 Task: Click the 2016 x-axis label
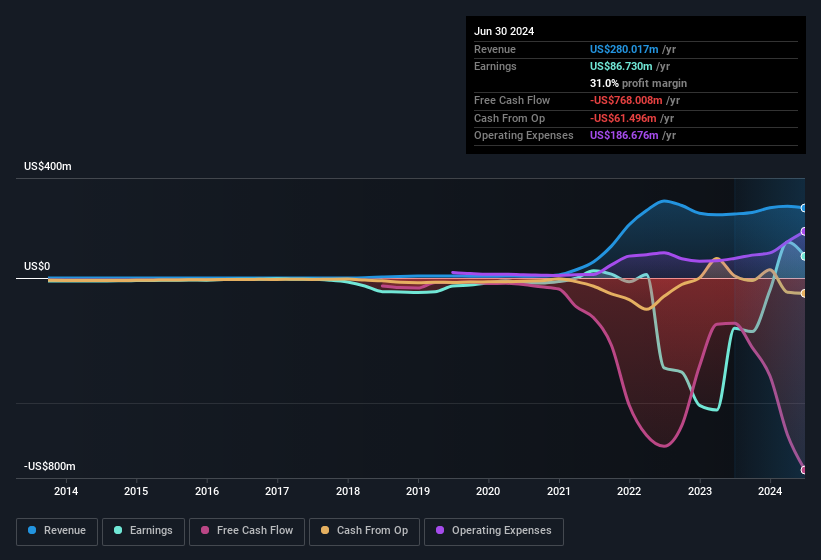pos(207,491)
